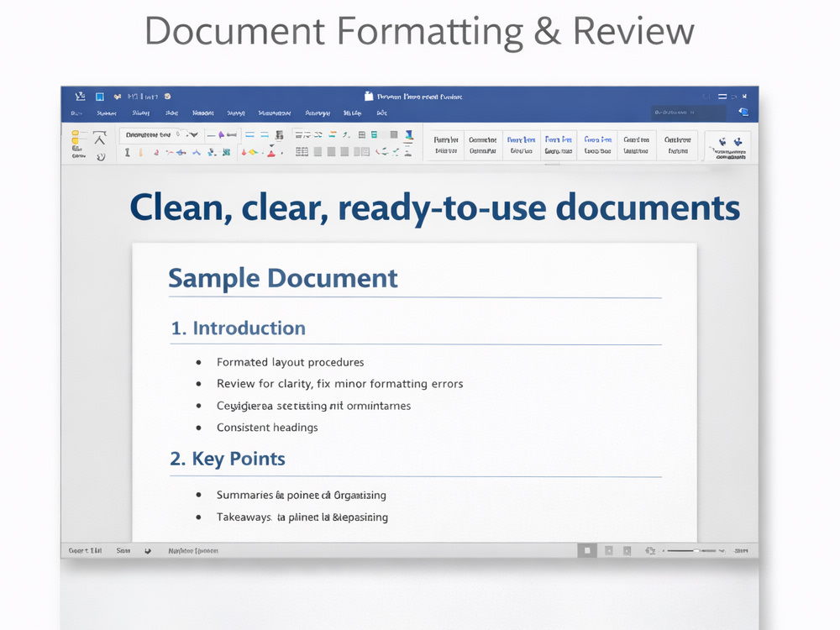This screenshot has width=840, height=630.
Task: Click 'Review for clarity, fix minor formatting errors'
Action: (339, 384)
